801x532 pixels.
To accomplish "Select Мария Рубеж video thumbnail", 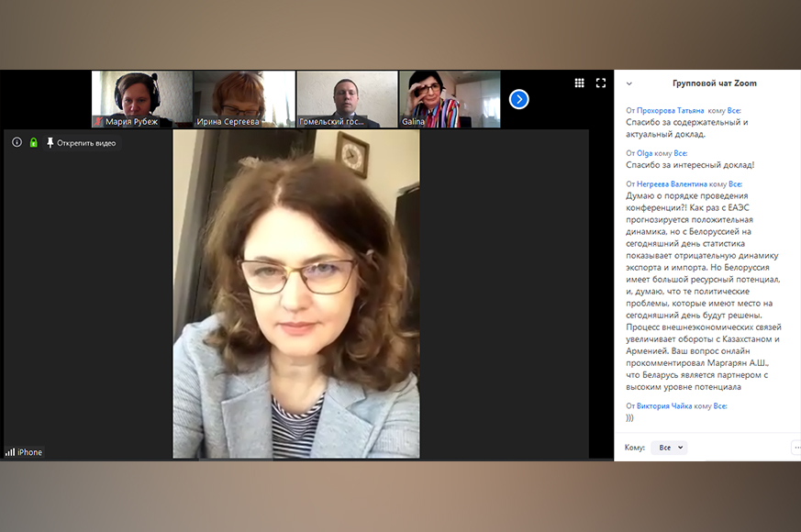I will coord(141,99).
